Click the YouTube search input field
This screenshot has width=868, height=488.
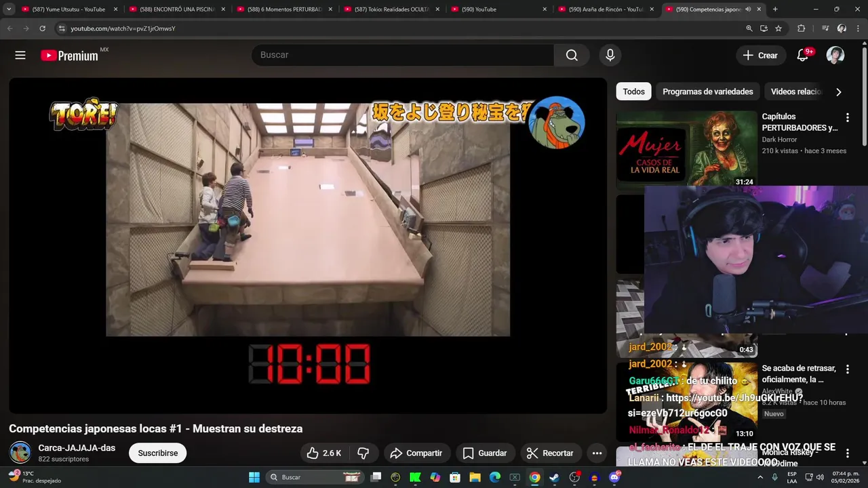point(403,56)
